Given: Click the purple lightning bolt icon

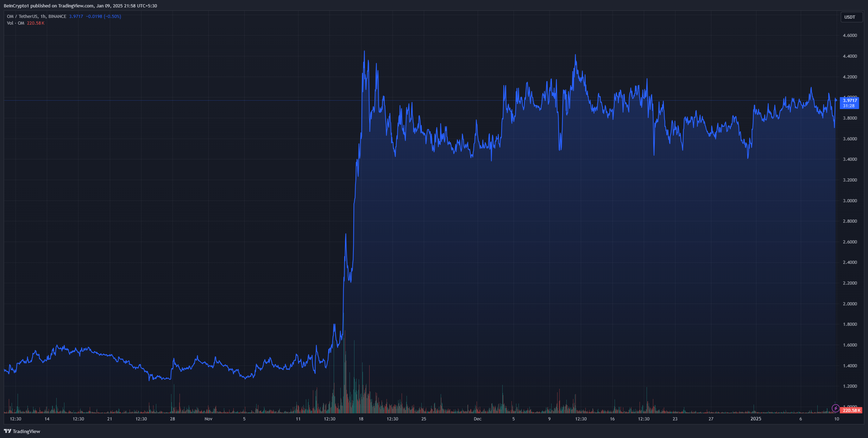Looking at the screenshot, I should [835, 408].
